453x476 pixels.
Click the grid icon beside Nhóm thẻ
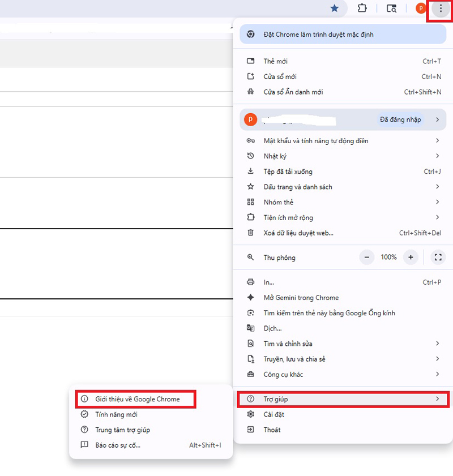pos(250,202)
